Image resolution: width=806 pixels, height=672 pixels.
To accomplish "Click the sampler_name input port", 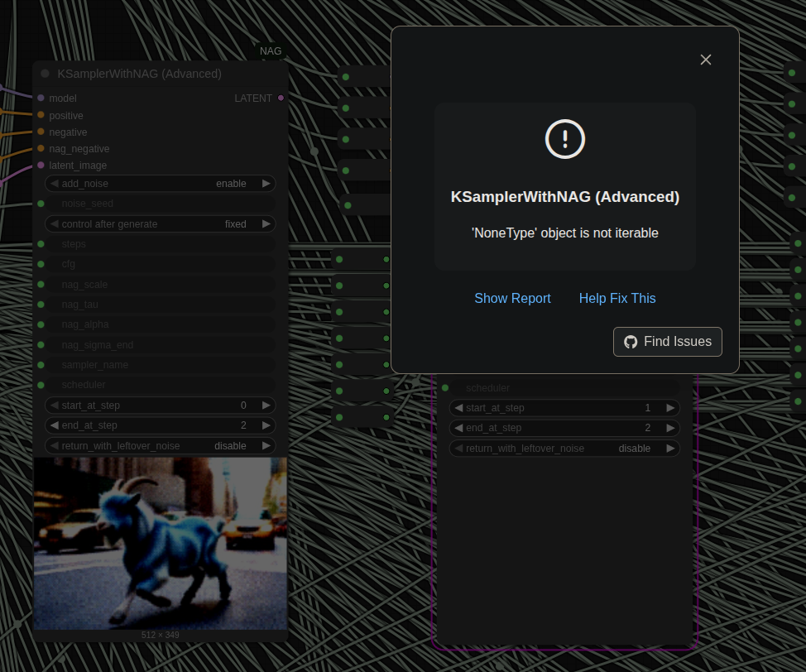I will (x=41, y=364).
